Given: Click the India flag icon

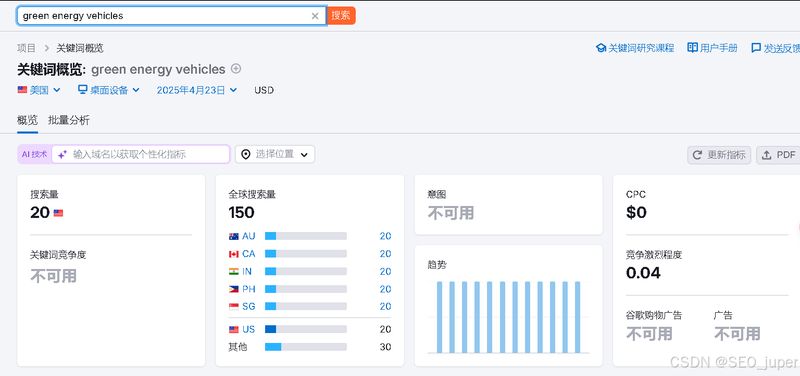Looking at the screenshot, I should pyautogui.click(x=234, y=271).
